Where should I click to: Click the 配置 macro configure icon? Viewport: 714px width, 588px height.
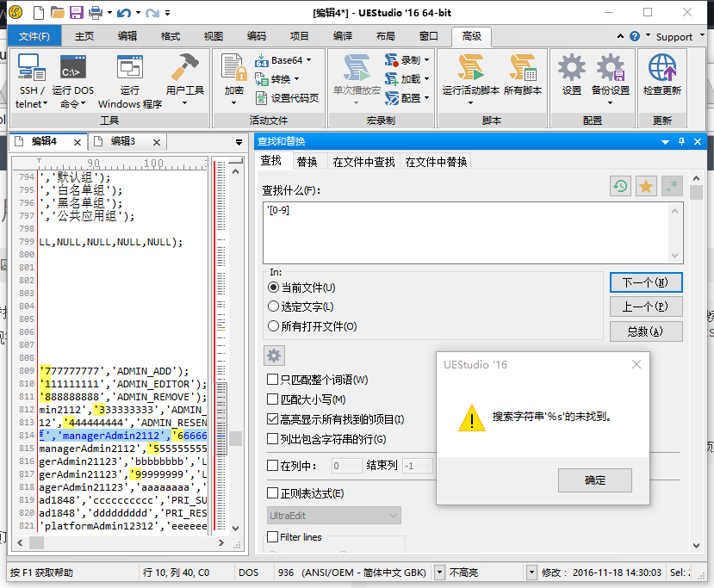pos(392,98)
